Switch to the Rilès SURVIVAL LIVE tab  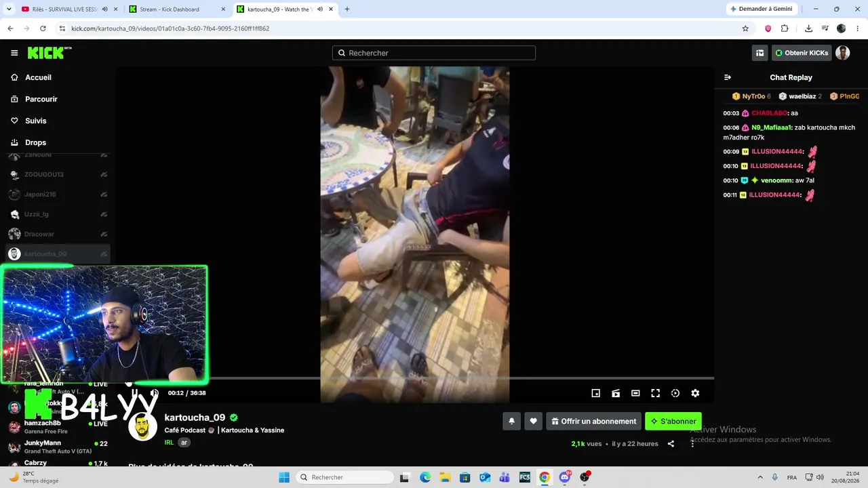[x=61, y=9]
